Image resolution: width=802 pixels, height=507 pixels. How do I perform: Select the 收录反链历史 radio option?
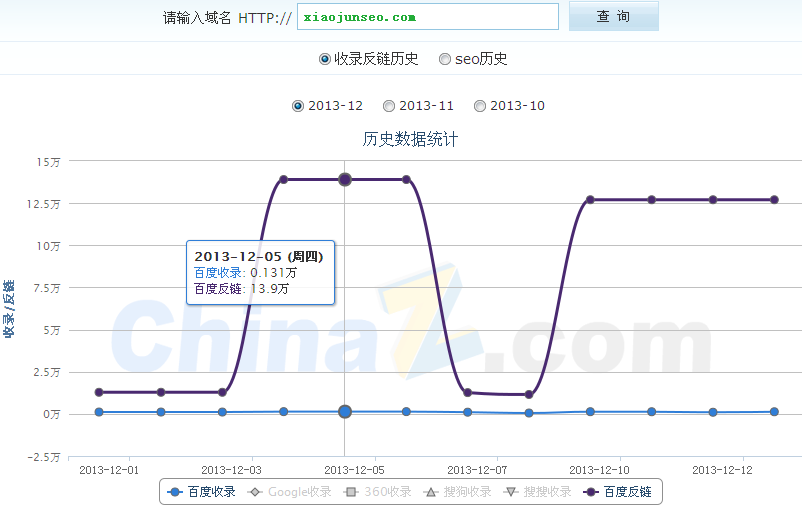tap(324, 59)
